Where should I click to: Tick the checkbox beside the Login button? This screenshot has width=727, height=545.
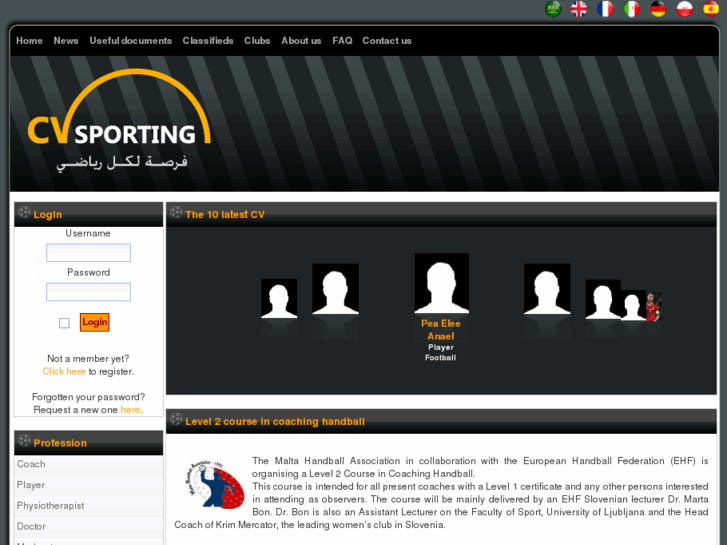(x=64, y=323)
